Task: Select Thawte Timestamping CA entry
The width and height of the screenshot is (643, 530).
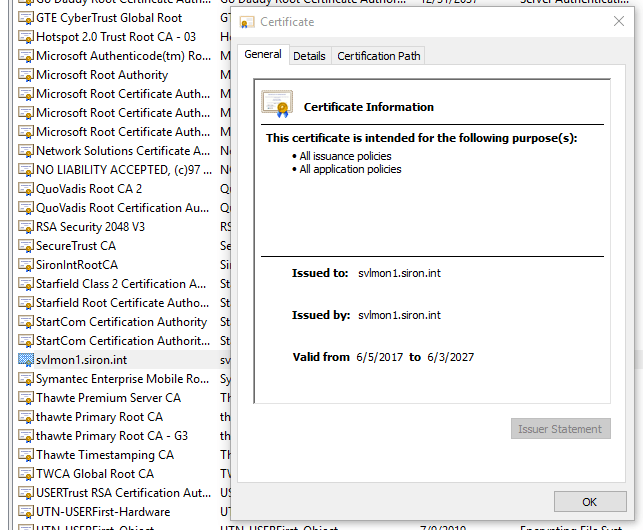Action: [105, 455]
